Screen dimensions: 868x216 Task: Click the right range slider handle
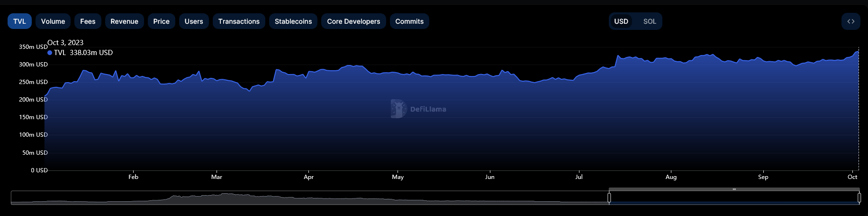click(x=859, y=197)
